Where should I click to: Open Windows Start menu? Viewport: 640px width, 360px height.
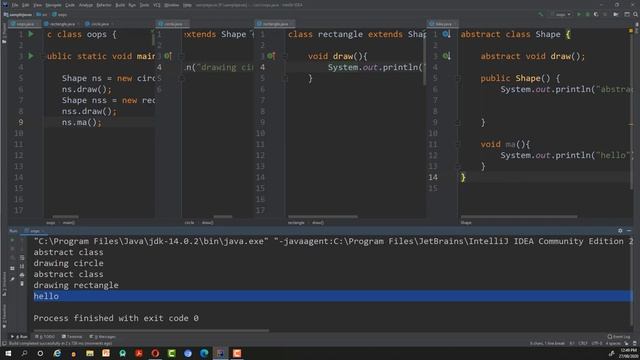(x=8, y=353)
